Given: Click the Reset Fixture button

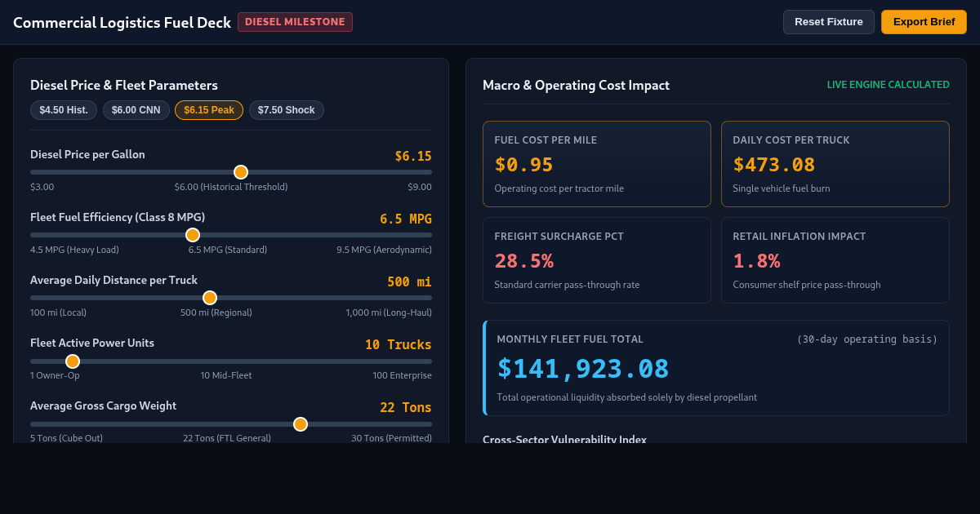Looking at the screenshot, I should coord(829,22).
